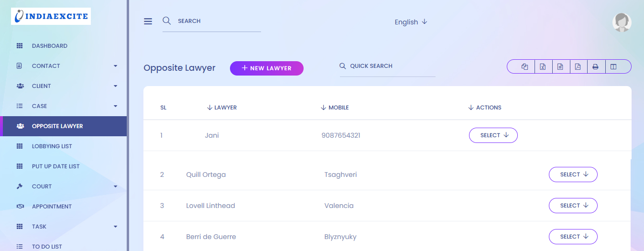The width and height of the screenshot is (644, 251).
Task: Open the Lobbying List page
Action: pyautogui.click(x=52, y=146)
